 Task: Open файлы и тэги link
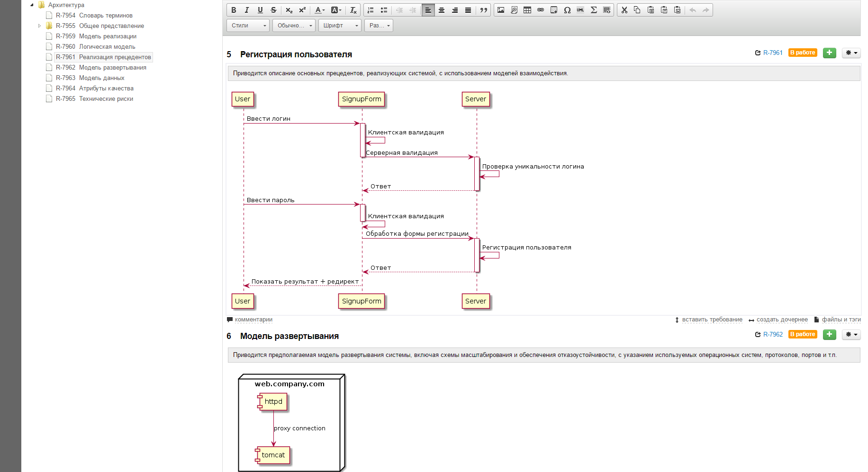(x=841, y=320)
